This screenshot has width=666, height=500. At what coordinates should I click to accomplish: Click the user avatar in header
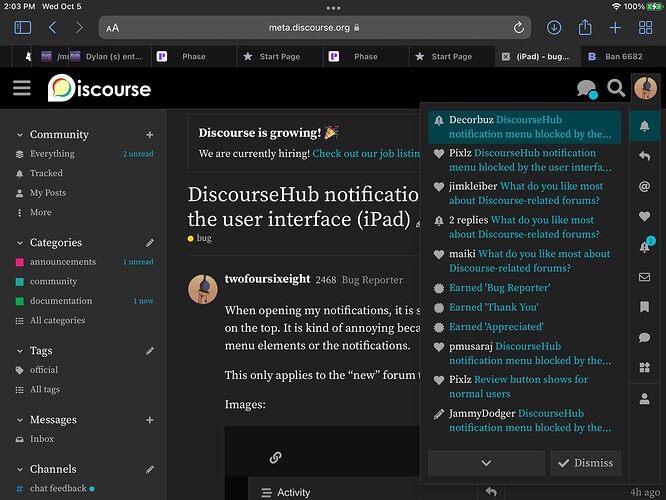coord(646,88)
